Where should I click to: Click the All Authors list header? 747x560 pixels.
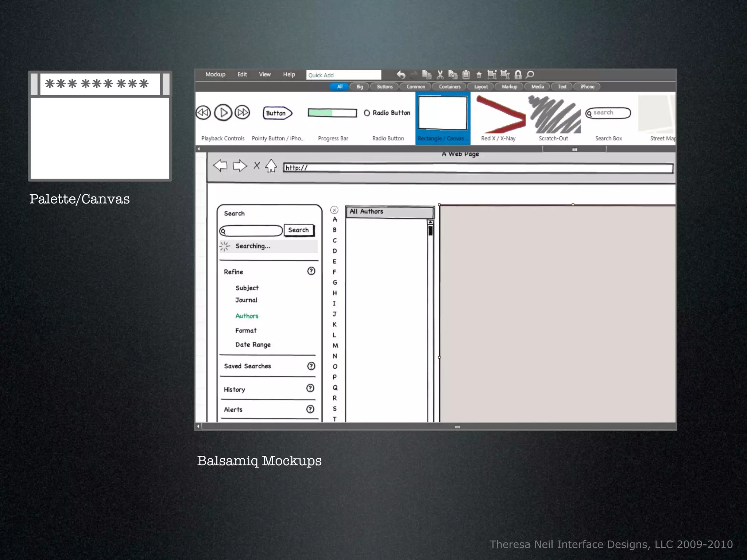(x=390, y=212)
